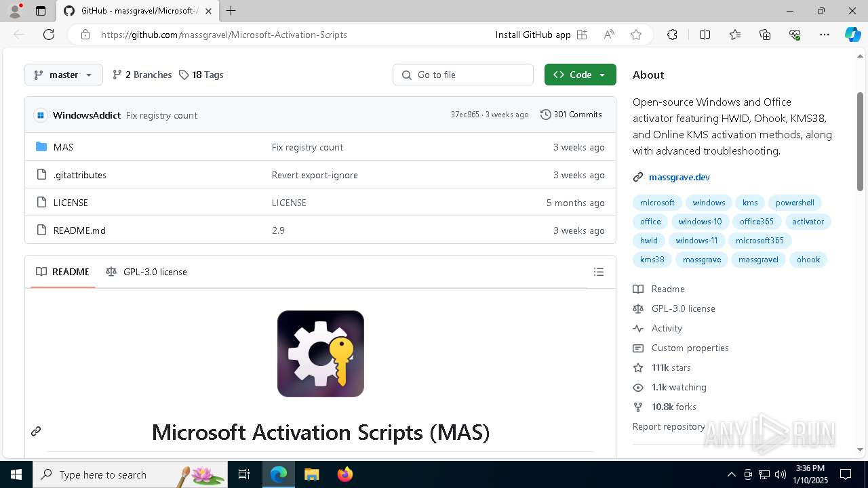The image size is (868, 488).
Task: Click the MAS gear and key logo
Action: pyautogui.click(x=321, y=354)
